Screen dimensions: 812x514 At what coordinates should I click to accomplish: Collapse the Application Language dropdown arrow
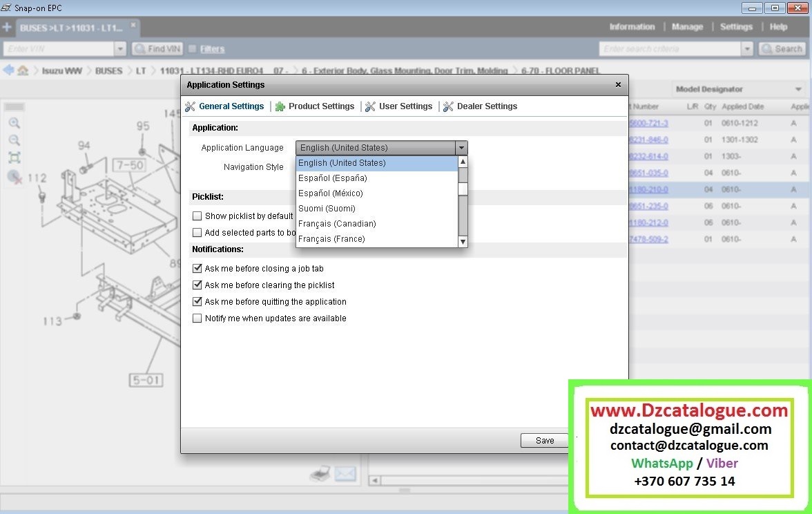point(461,148)
